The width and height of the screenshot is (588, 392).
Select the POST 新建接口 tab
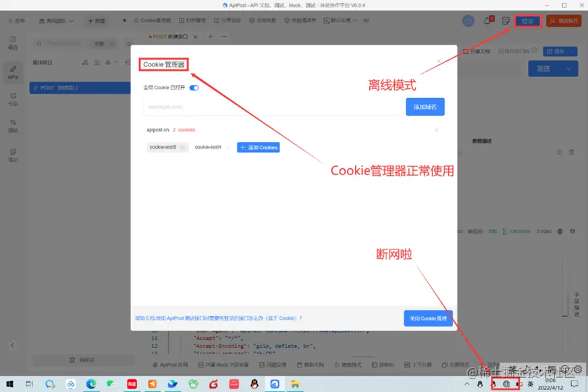(x=168, y=36)
